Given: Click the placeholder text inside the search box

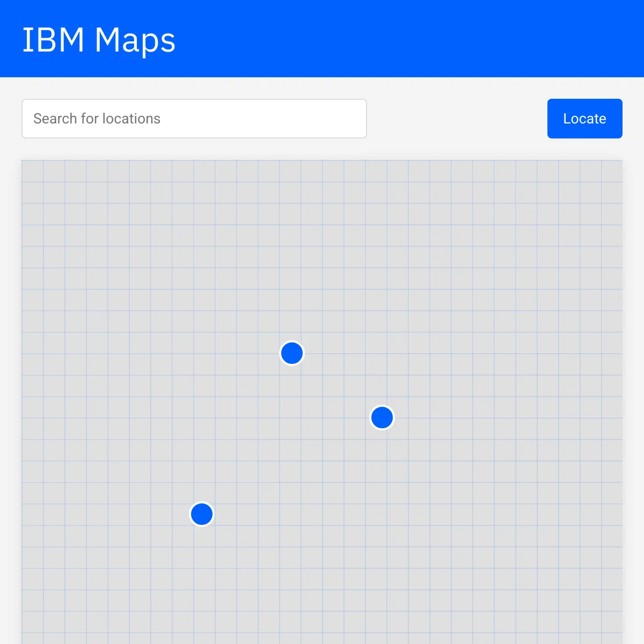Looking at the screenshot, I should pos(97,119).
